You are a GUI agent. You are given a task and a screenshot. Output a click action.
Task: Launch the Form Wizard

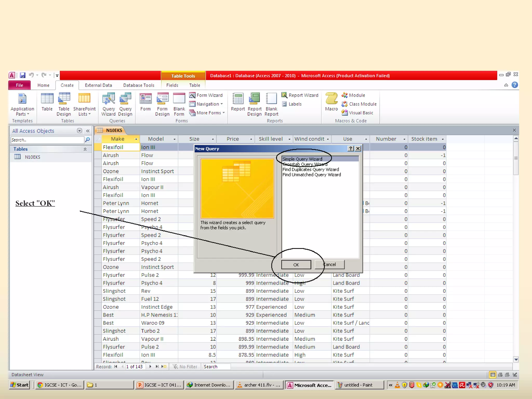click(x=206, y=95)
